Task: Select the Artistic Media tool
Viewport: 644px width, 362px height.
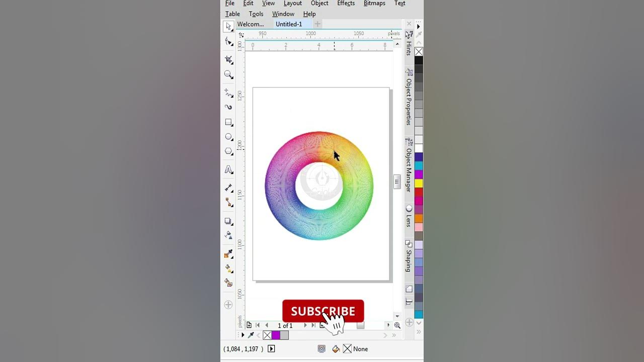Action: click(x=228, y=107)
